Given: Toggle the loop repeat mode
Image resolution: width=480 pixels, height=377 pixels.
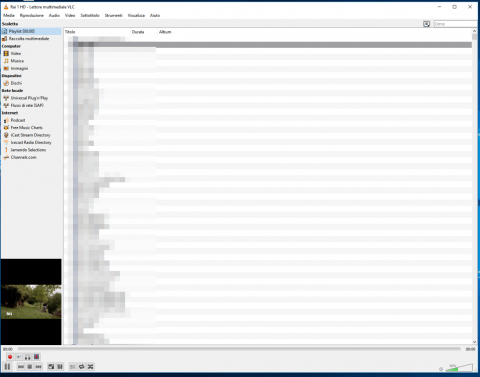Looking at the screenshot, I should pos(81,367).
